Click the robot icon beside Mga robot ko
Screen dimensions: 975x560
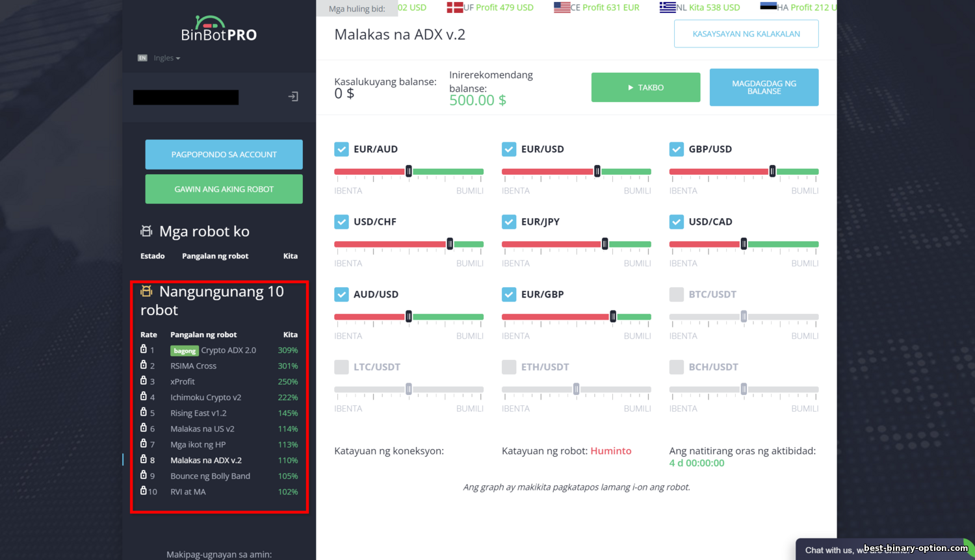pos(146,231)
